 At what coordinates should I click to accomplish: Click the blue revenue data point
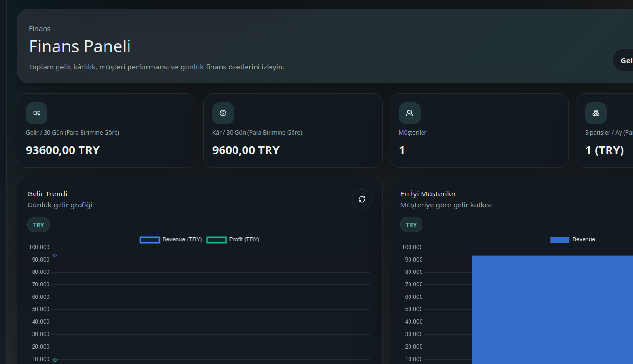pos(55,255)
